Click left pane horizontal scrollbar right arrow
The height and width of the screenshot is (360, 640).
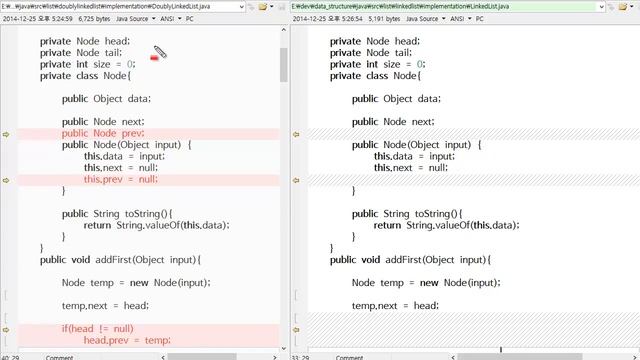point(275,357)
